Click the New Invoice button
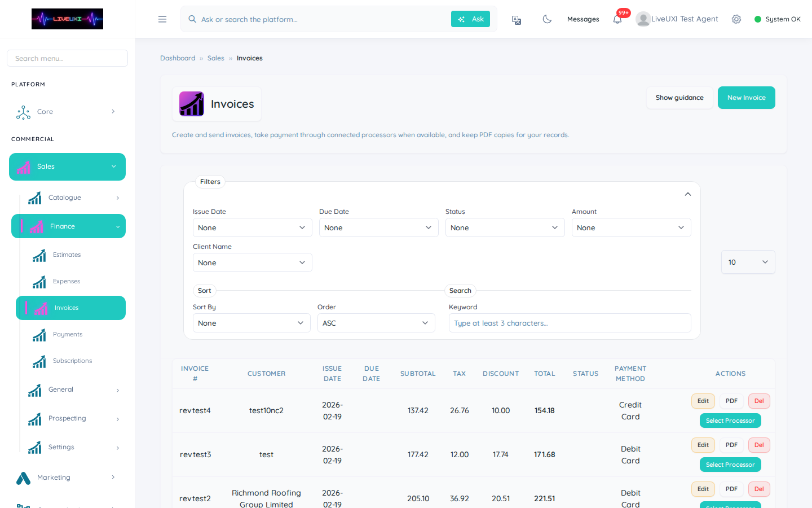 (747, 98)
